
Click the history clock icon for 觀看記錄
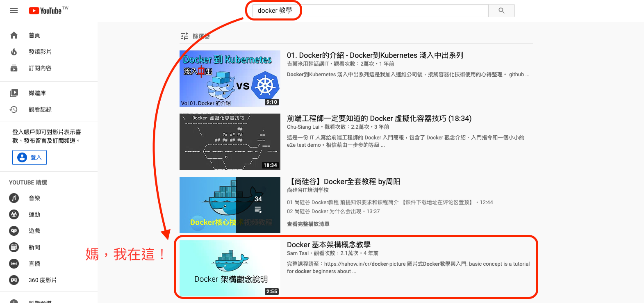(x=14, y=109)
